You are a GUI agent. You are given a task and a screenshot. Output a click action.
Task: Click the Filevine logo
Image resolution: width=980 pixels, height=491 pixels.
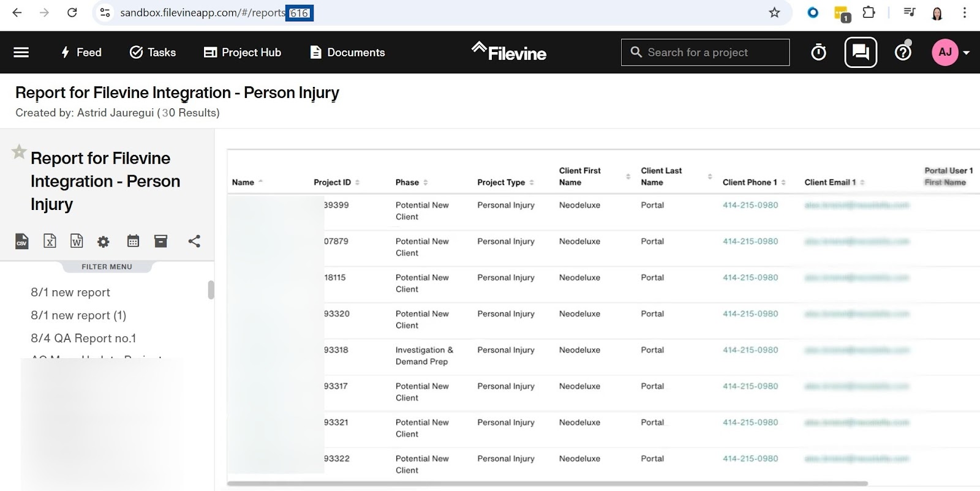click(x=509, y=52)
